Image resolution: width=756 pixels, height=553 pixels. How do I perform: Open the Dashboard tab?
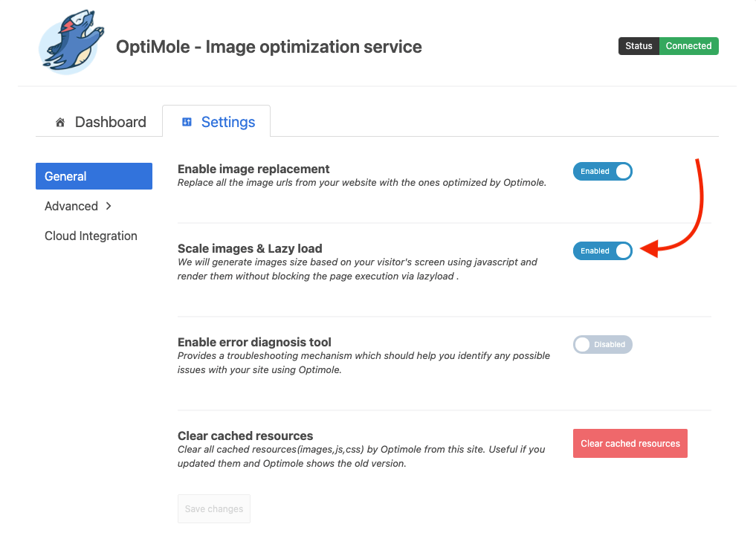(100, 122)
